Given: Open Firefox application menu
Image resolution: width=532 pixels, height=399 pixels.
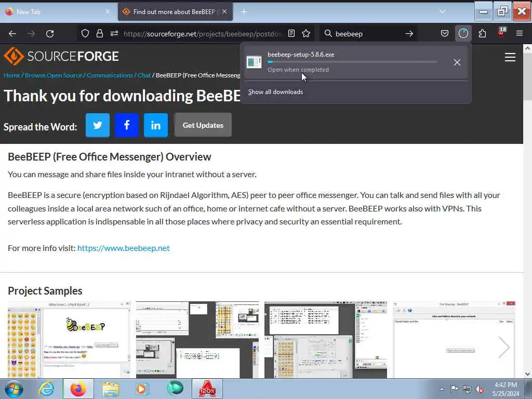Looking at the screenshot, I should click(520, 34).
